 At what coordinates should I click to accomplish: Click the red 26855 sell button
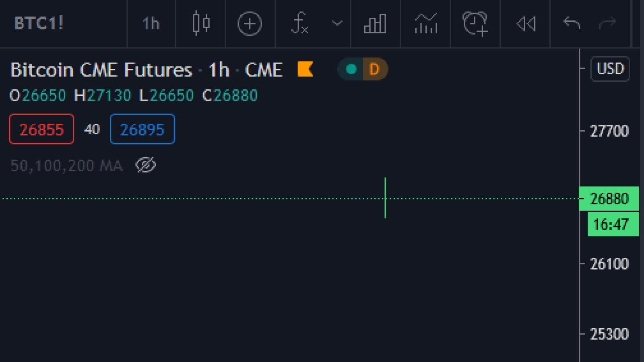tap(41, 129)
